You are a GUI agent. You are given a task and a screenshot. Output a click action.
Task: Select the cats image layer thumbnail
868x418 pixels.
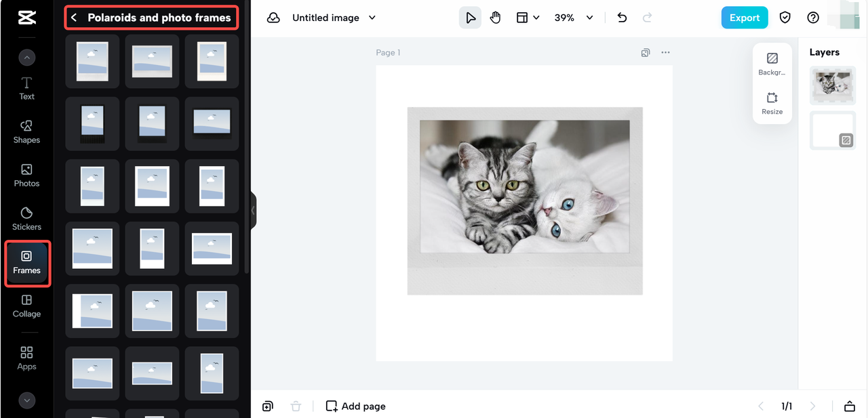pos(833,85)
